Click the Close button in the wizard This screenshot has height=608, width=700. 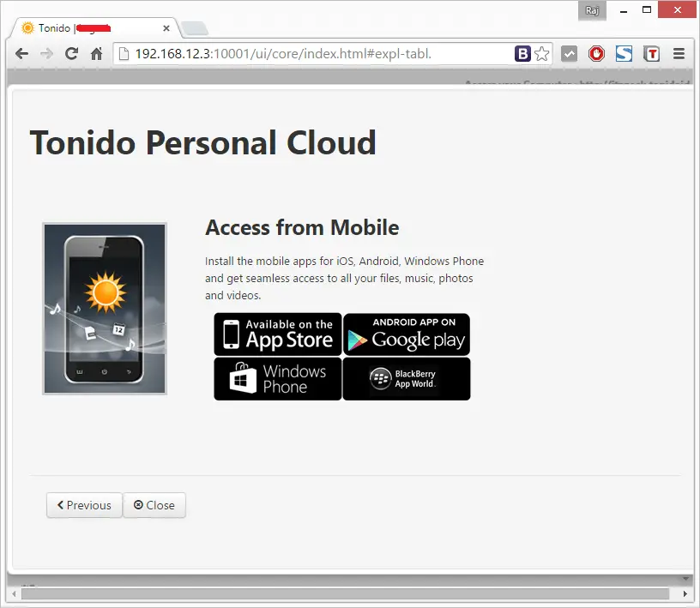click(154, 505)
